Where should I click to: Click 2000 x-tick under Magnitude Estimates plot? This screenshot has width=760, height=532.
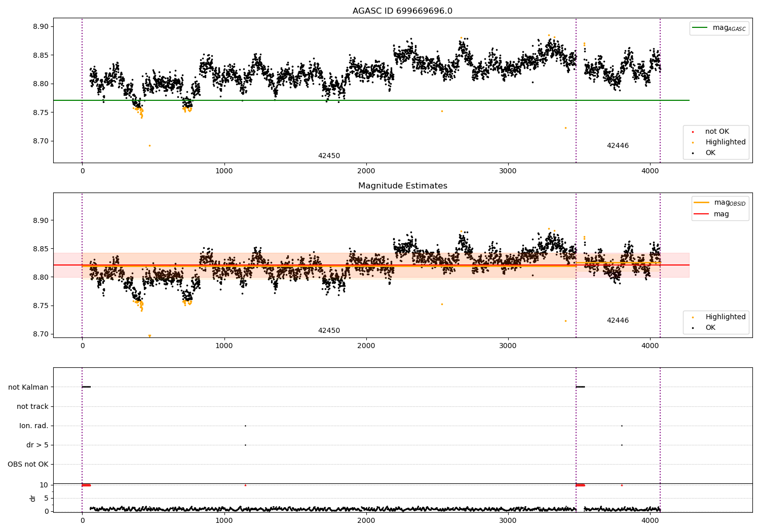click(366, 346)
